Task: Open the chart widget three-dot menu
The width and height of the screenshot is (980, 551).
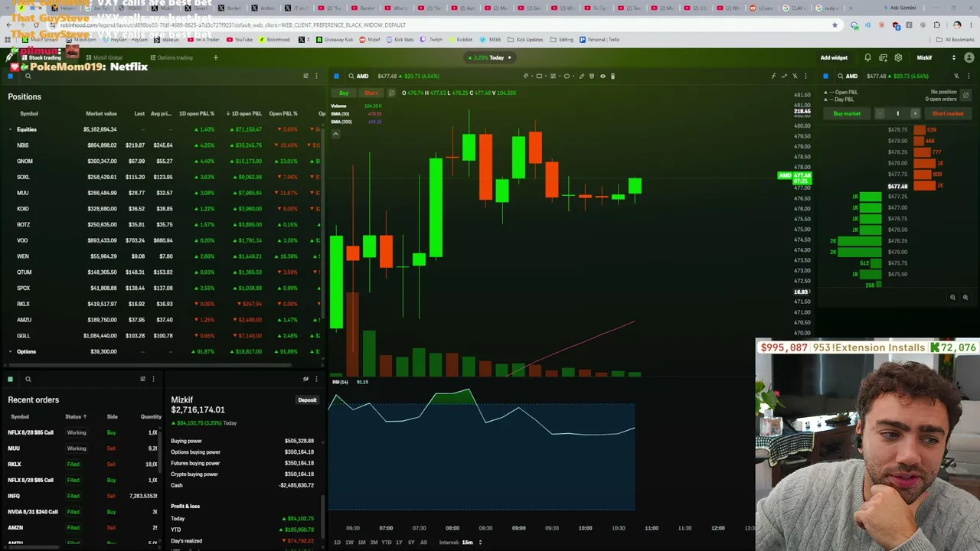Action: point(805,76)
